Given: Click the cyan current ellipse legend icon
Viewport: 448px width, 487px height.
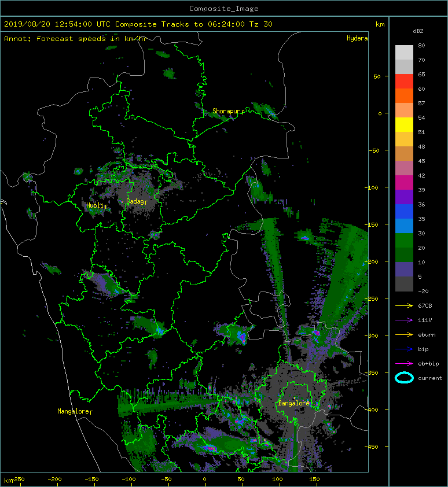Looking at the screenshot, I should (404, 378).
